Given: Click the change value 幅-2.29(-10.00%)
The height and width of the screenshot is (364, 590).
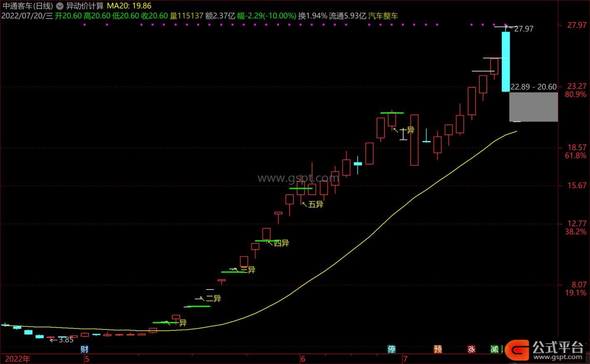Looking at the screenshot, I should tap(267, 16).
